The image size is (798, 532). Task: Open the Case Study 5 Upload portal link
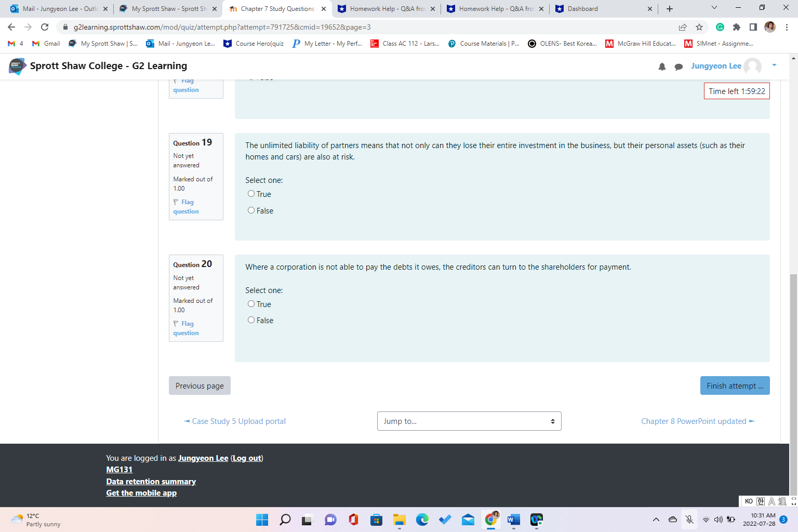pyautogui.click(x=238, y=421)
